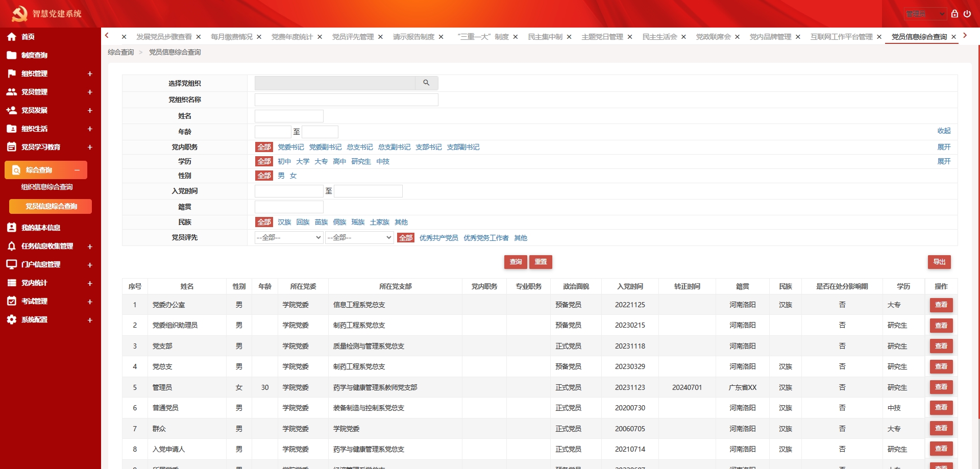The height and width of the screenshot is (469, 980).
Task: Collapse the filter panel with 收起
Action: coord(944,131)
